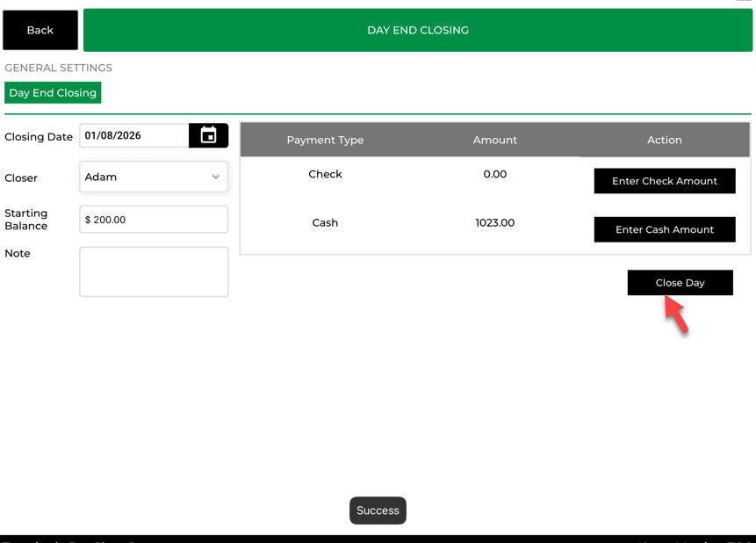Select the Check payment type cell

click(x=325, y=174)
